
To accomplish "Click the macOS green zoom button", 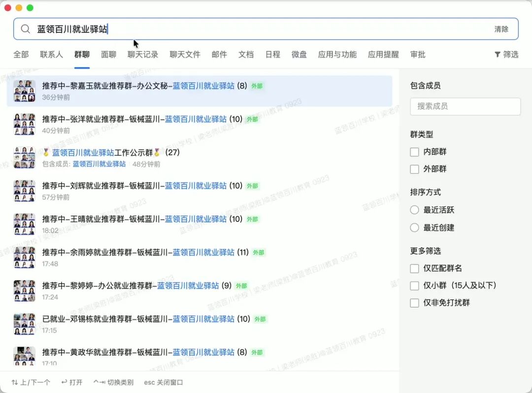I will pyautogui.click(x=30, y=7).
